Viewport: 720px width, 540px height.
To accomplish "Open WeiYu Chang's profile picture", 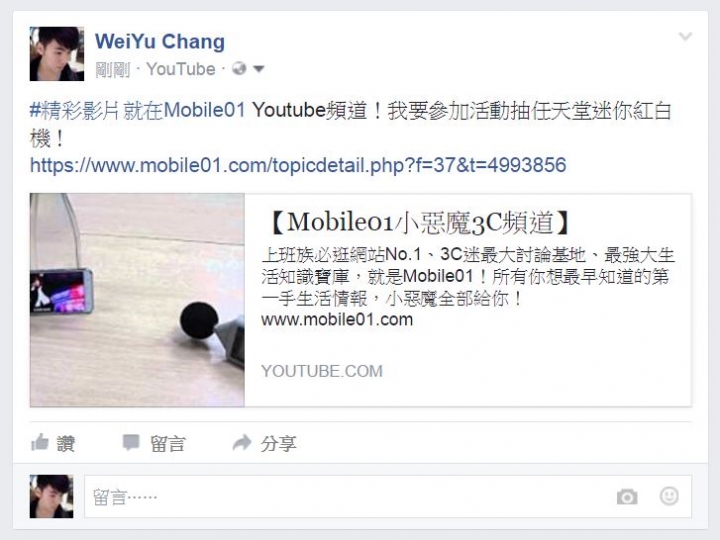I will 57,54.
